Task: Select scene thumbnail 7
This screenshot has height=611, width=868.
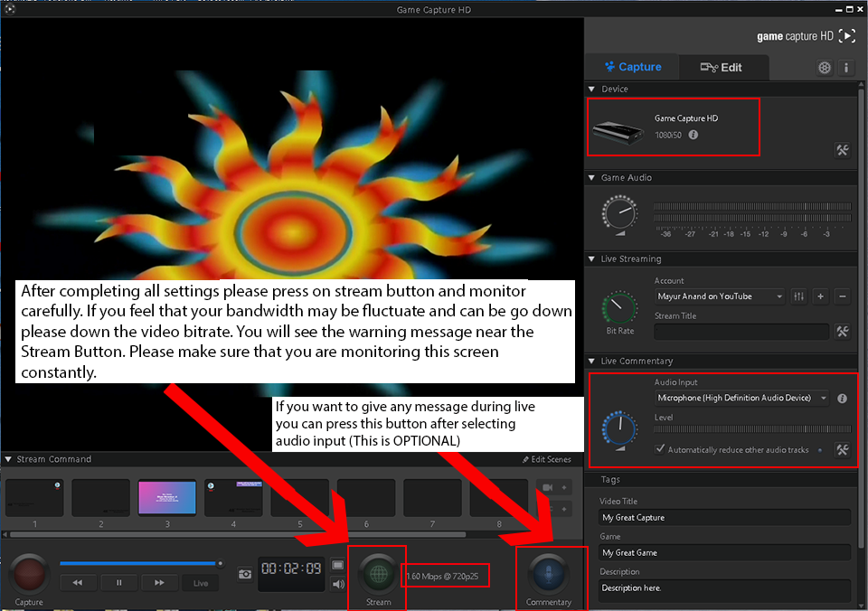Action: coord(432,497)
